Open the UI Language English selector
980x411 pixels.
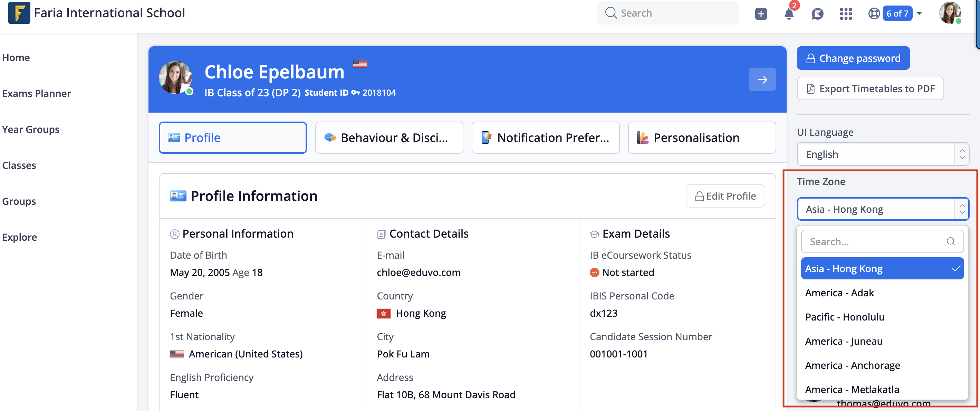point(882,154)
